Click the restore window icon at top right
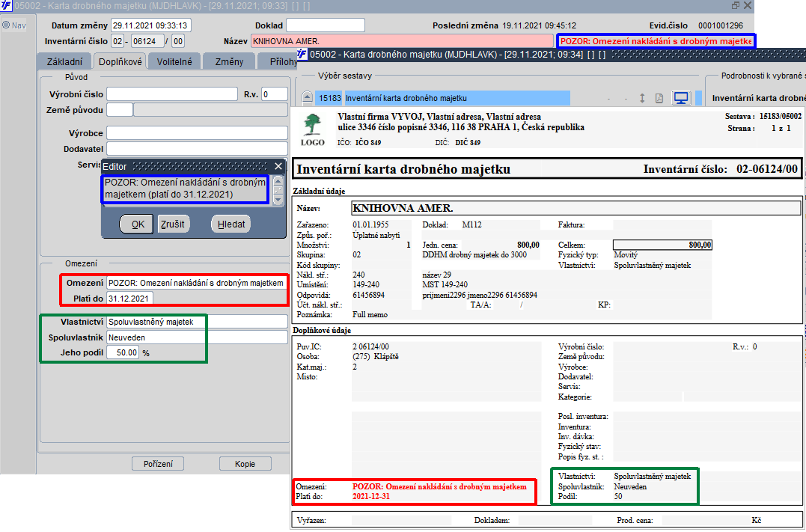Image resolution: width=806 pixels, height=532 pixels. point(735,5)
